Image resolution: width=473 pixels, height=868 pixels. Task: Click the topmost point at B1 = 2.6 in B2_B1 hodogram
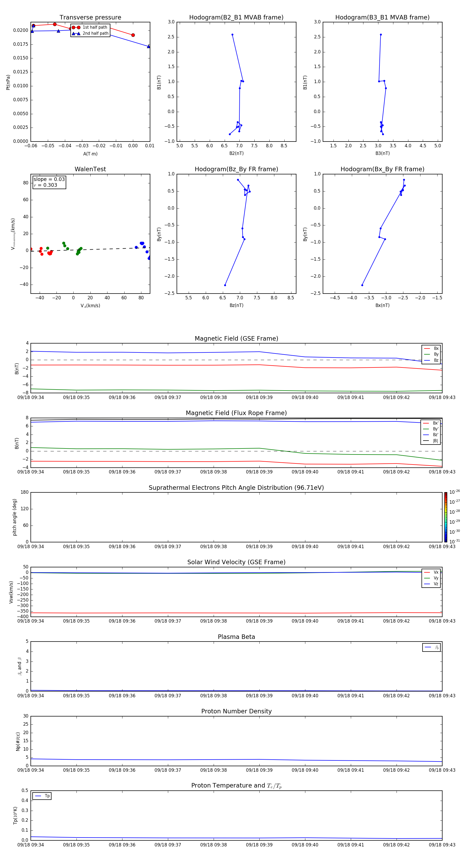click(x=232, y=35)
